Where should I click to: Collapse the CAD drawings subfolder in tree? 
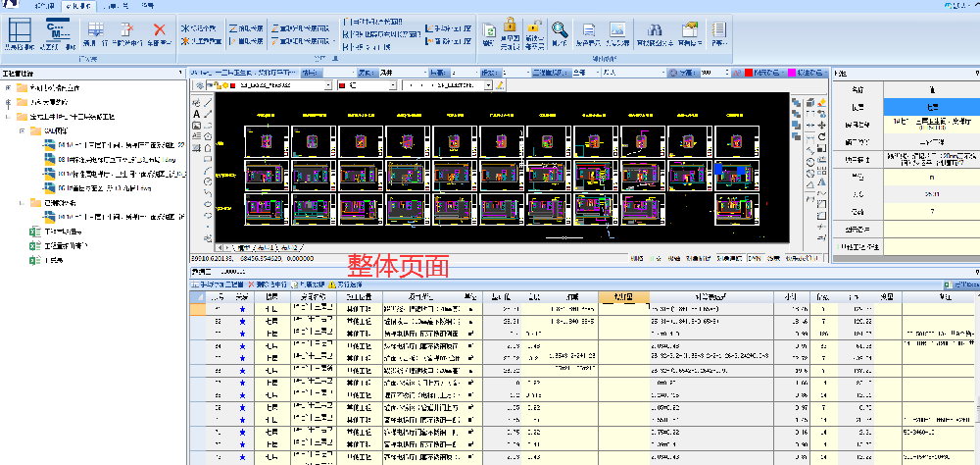[23, 130]
